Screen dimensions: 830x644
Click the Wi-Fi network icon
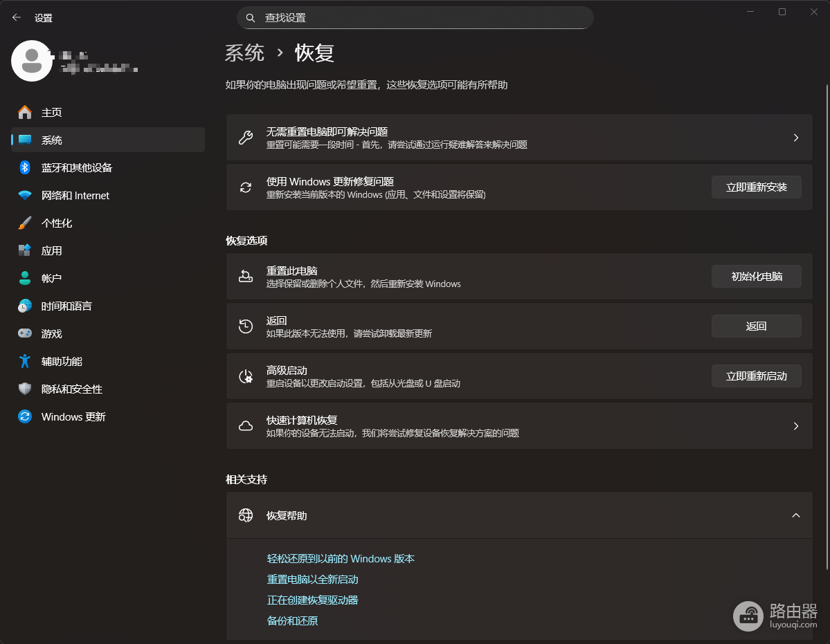(x=25, y=195)
